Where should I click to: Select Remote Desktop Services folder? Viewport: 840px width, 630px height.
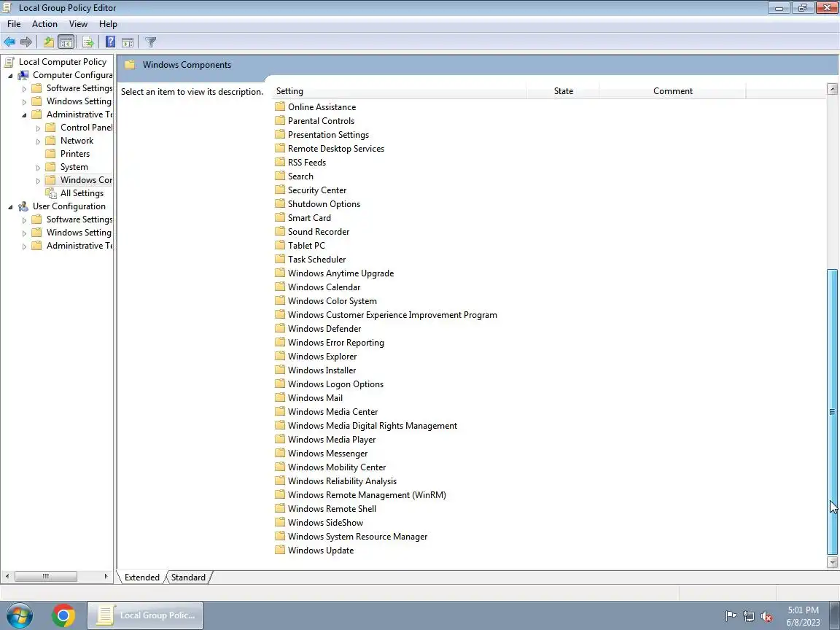336,149
